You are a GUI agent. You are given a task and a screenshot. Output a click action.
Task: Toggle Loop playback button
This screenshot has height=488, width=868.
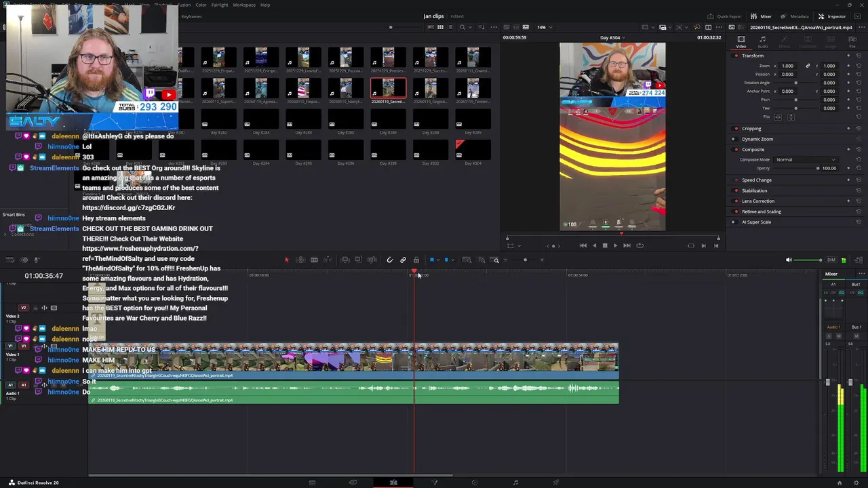[639, 245]
